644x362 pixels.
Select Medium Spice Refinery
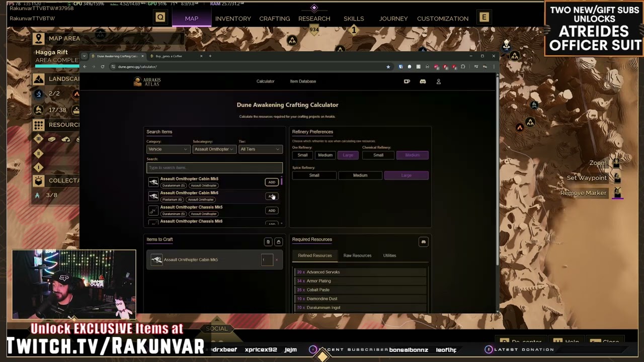click(x=360, y=175)
